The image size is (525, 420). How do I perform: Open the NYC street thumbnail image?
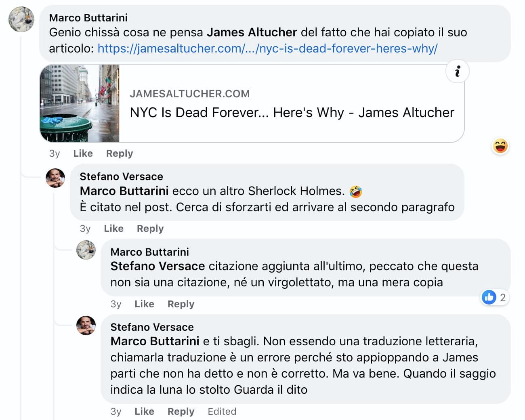point(80,103)
